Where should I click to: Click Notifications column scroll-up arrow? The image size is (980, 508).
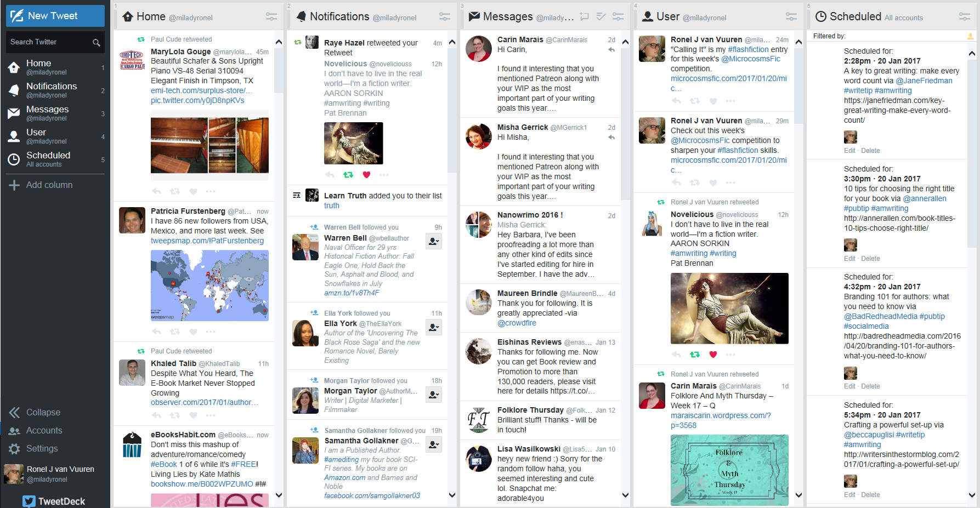point(452,42)
